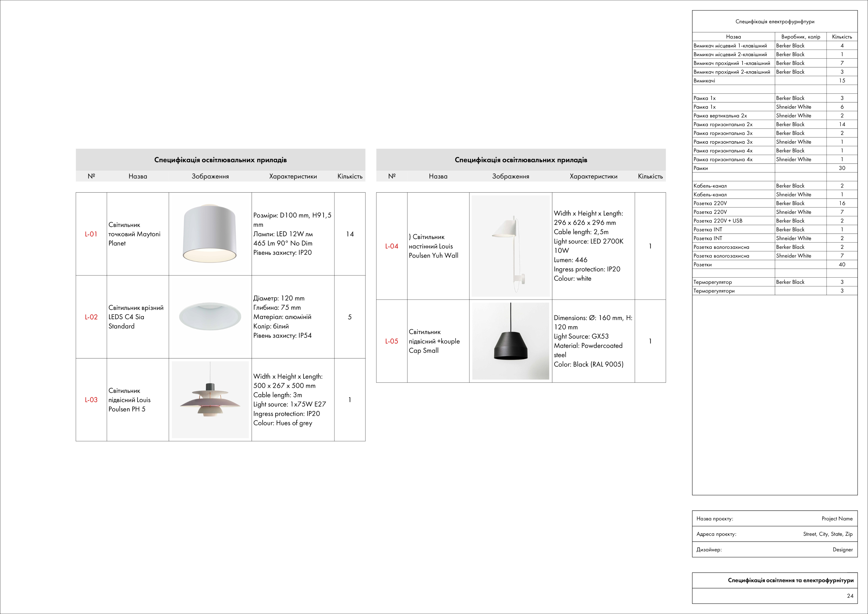Click the red L-02 item code
The image size is (868, 614).
click(91, 317)
